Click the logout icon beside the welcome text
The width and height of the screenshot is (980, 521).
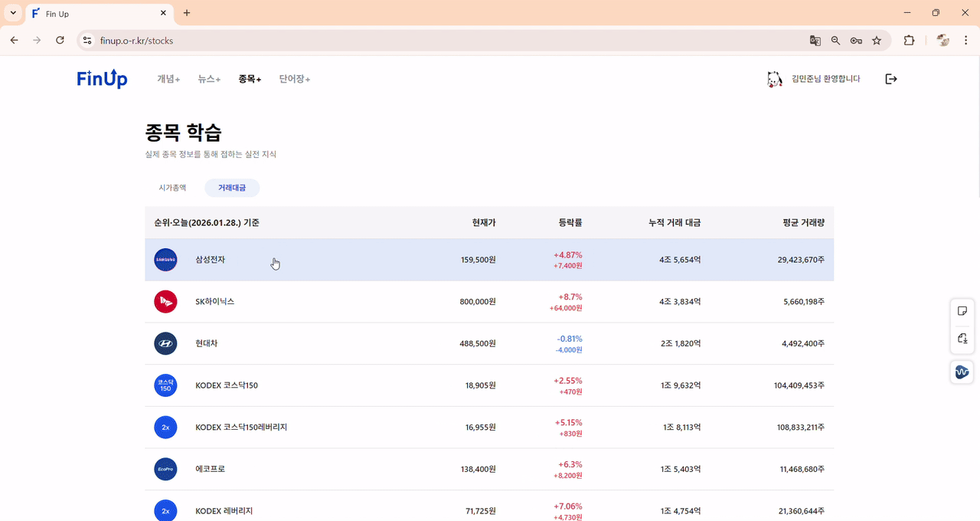(891, 79)
